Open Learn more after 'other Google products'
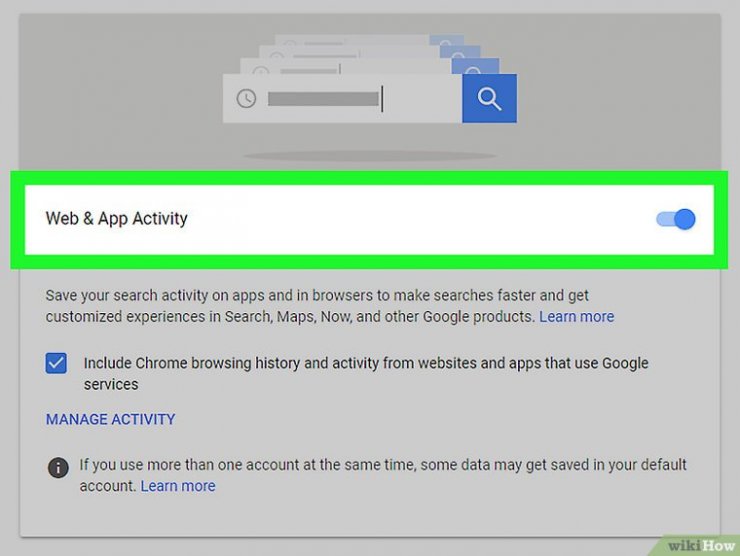 tap(576, 316)
